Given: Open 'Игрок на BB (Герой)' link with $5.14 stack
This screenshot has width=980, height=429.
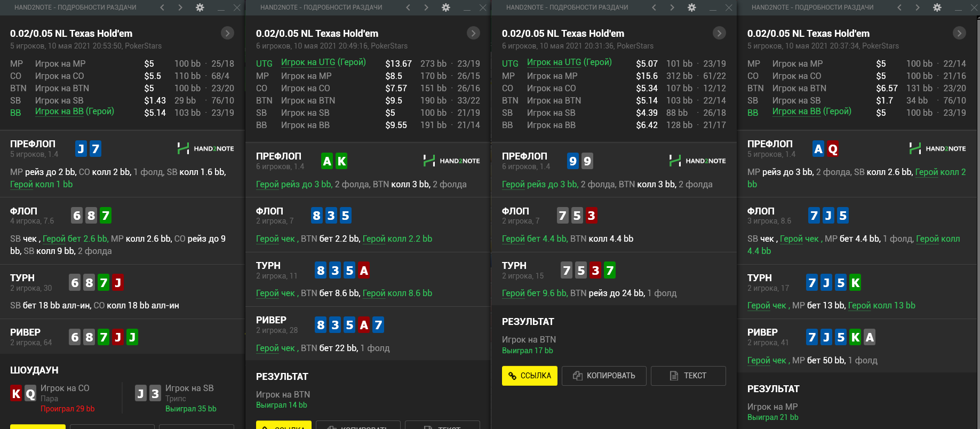Looking at the screenshot, I should pyautogui.click(x=75, y=112).
